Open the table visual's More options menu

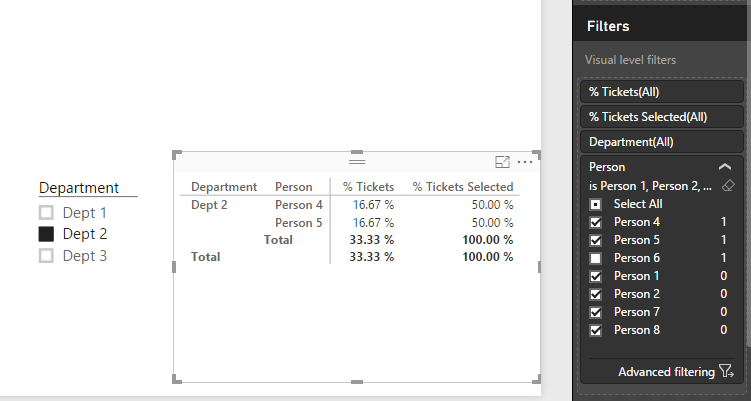525,162
